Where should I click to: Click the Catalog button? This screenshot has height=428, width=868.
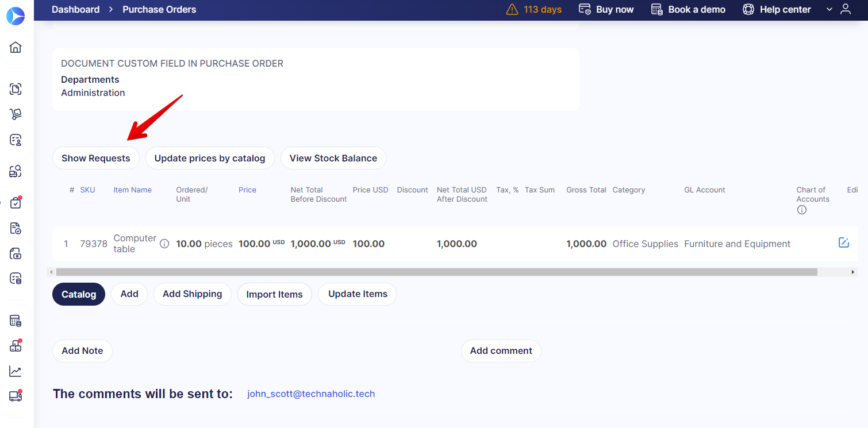[x=79, y=294]
